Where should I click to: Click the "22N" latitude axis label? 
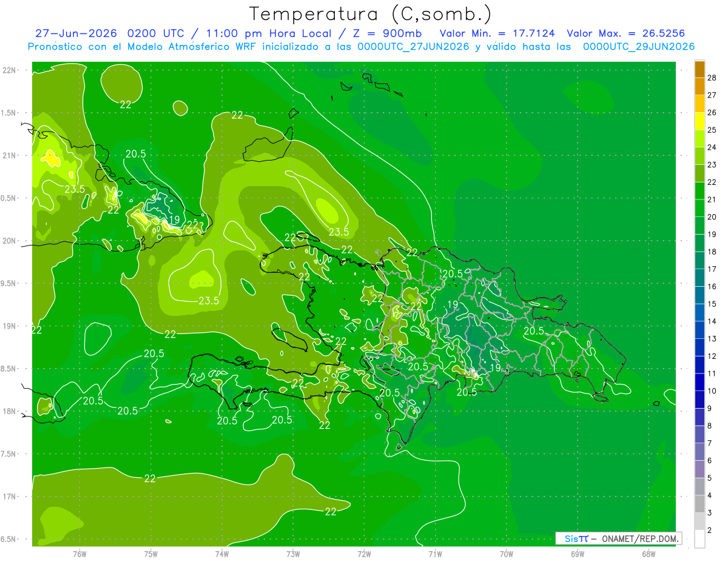click(x=9, y=70)
